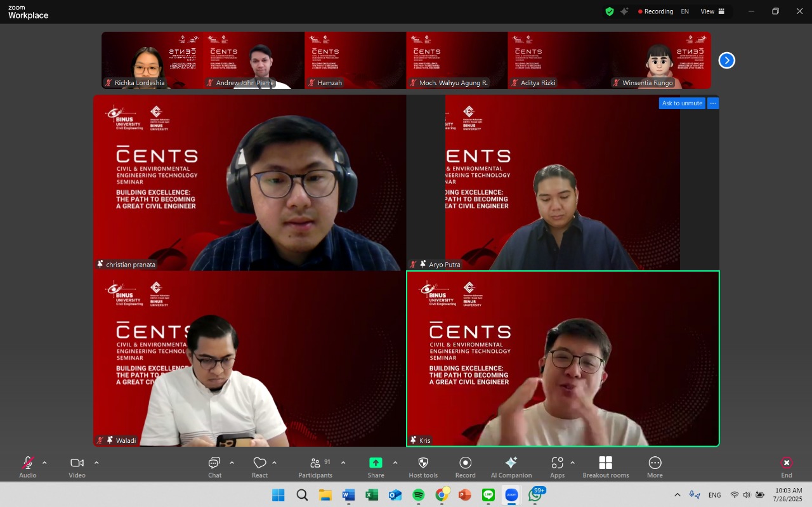Start screen sharing with Share
Screen dimensions: 812x507
point(376,466)
